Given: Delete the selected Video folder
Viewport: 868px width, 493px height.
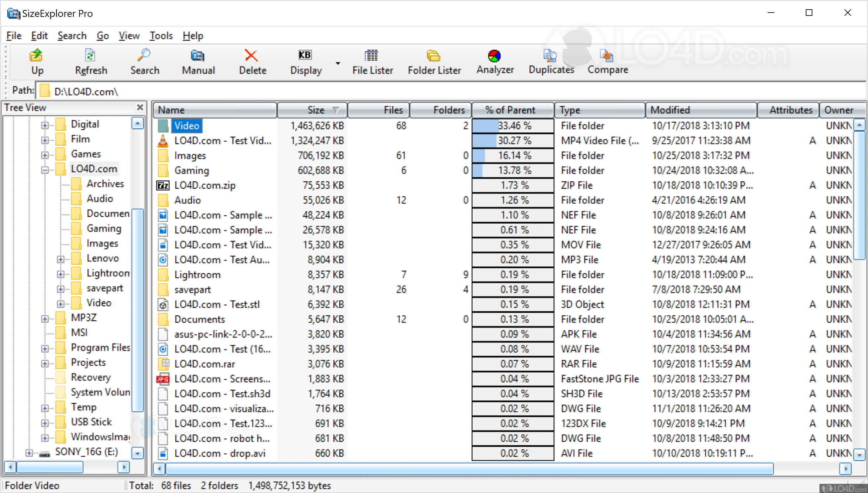Looking at the screenshot, I should [x=252, y=62].
